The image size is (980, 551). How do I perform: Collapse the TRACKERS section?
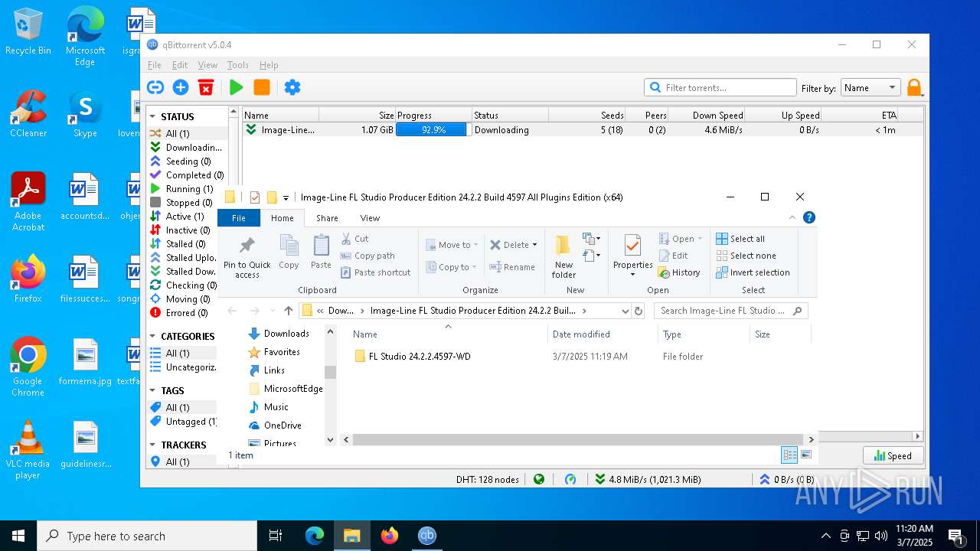pyautogui.click(x=154, y=445)
